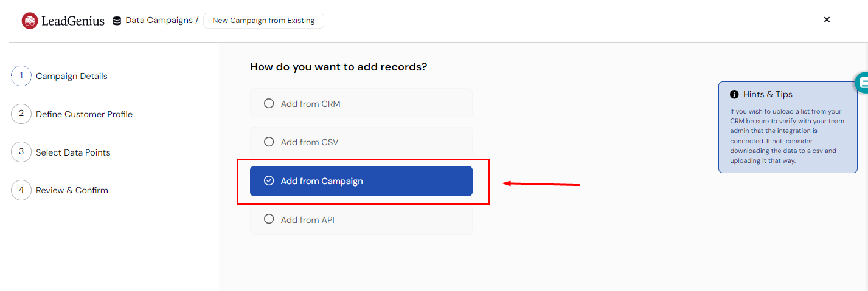This screenshot has width=868, height=291.
Task: Go to Campaign Details step
Action: (x=72, y=76)
